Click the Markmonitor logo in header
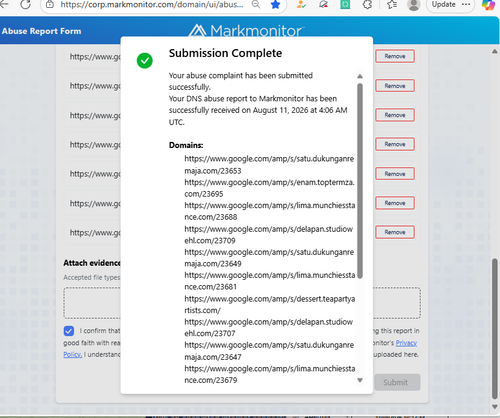The image size is (500, 418). [x=246, y=30]
